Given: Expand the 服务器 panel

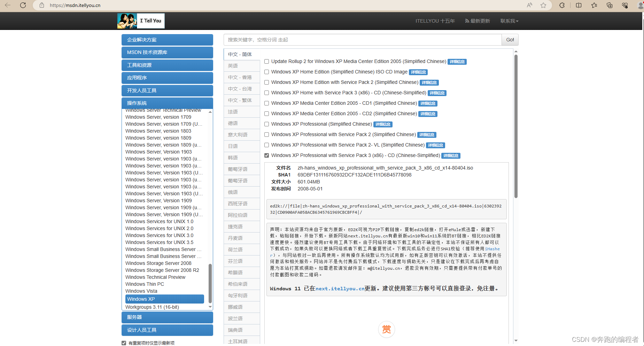Looking at the screenshot, I should 167,317.
